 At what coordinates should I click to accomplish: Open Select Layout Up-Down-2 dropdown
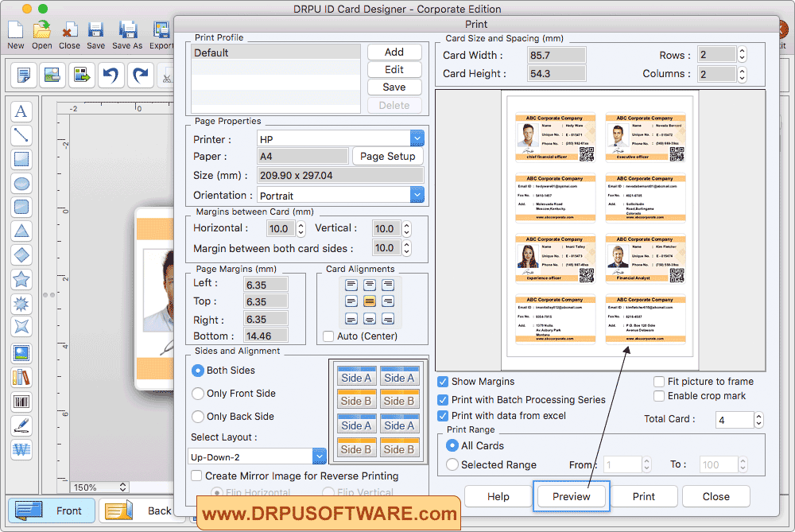tap(319, 456)
